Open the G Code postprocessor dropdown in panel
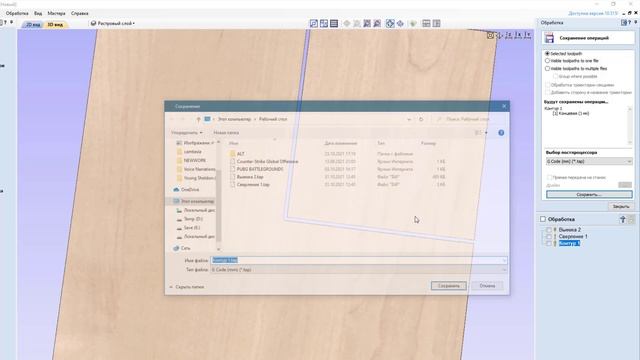640x360 pixels. [589, 162]
